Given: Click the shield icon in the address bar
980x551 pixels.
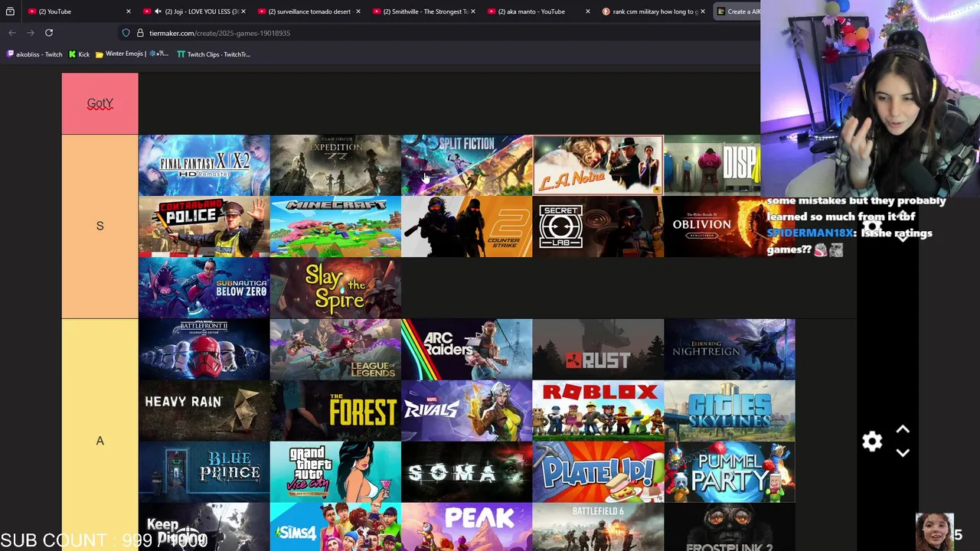Looking at the screenshot, I should click(x=126, y=33).
